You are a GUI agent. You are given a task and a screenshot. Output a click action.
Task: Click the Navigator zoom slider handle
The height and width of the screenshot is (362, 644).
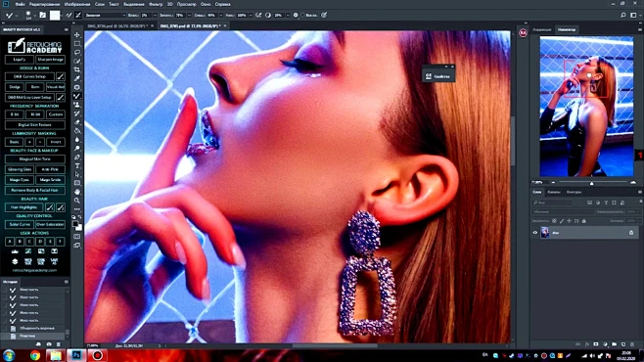[x=592, y=183]
